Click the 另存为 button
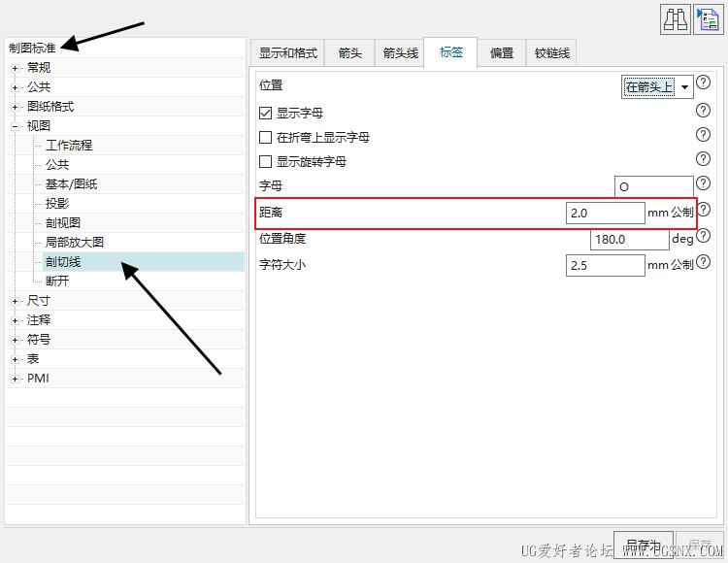 (x=643, y=545)
